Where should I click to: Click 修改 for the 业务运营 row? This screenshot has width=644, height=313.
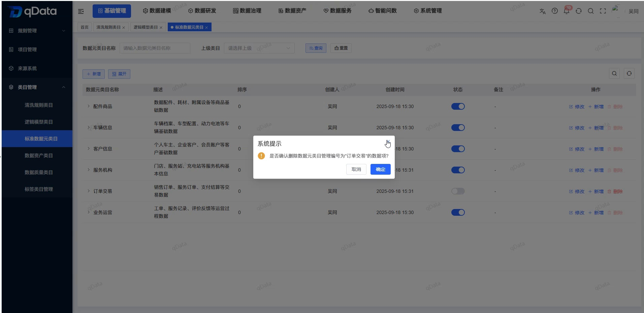click(x=577, y=213)
